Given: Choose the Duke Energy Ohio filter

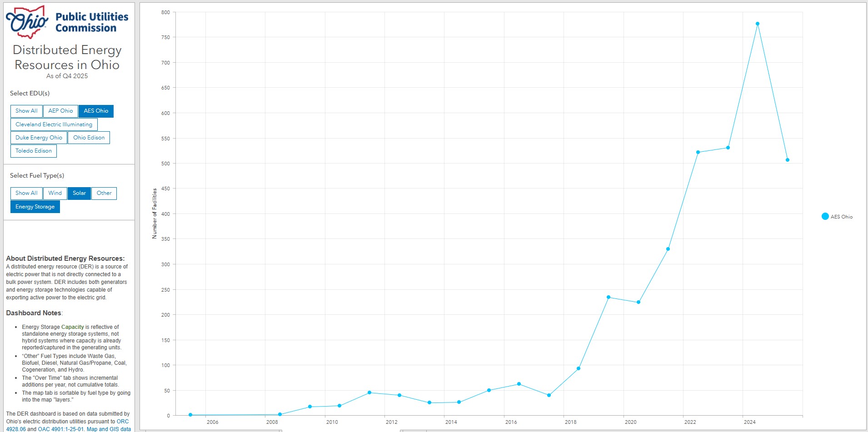Looking at the screenshot, I should 39,138.
